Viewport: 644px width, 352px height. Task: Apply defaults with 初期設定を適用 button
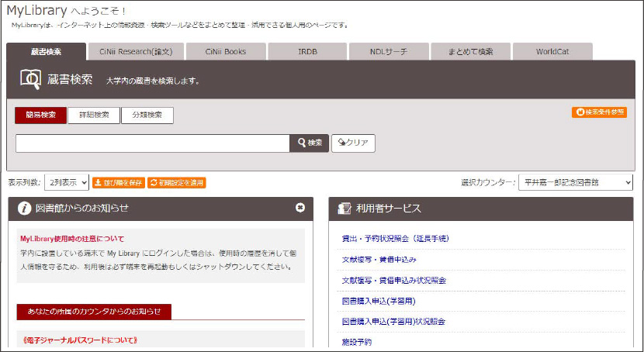pyautogui.click(x=178, y=183)
